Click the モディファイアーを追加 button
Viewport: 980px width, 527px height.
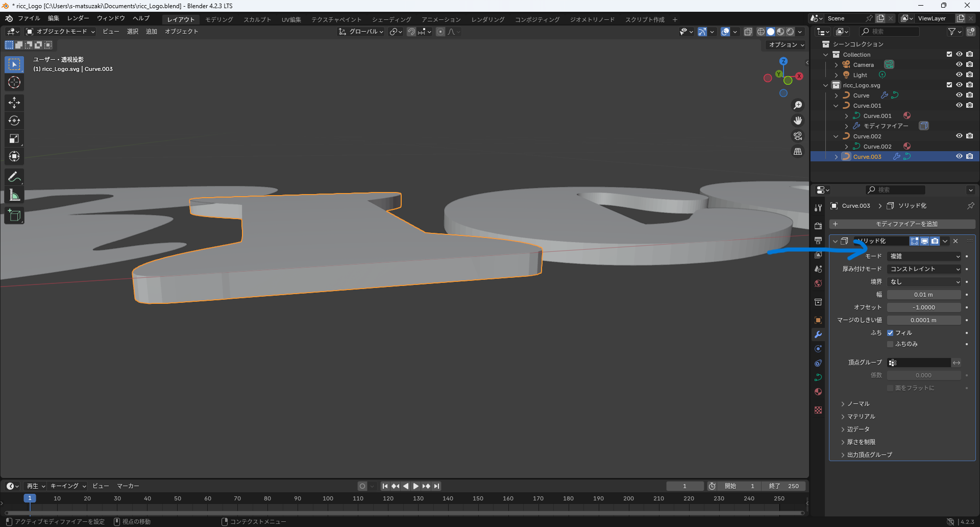pyautogui.click(x=902, y=224)
